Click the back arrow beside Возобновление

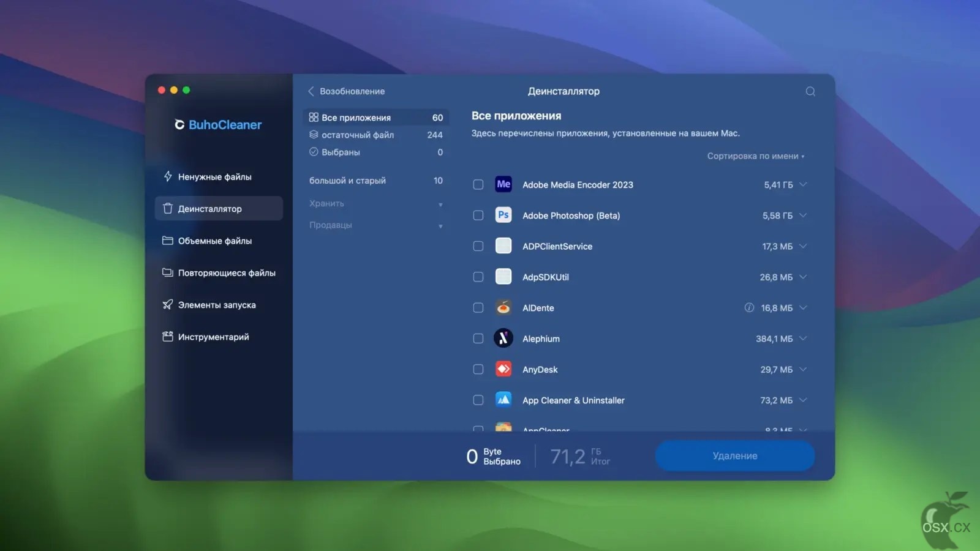[311, 91]
